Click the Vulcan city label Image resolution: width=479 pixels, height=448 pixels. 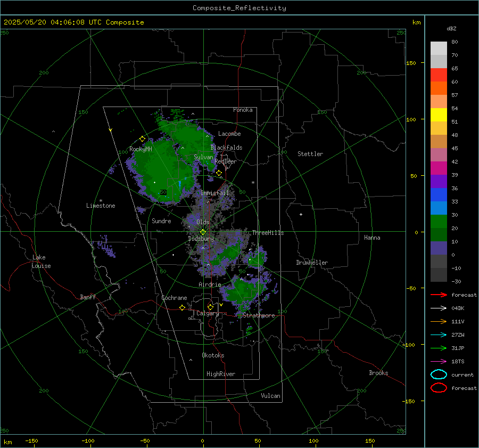tap(271, 396)
